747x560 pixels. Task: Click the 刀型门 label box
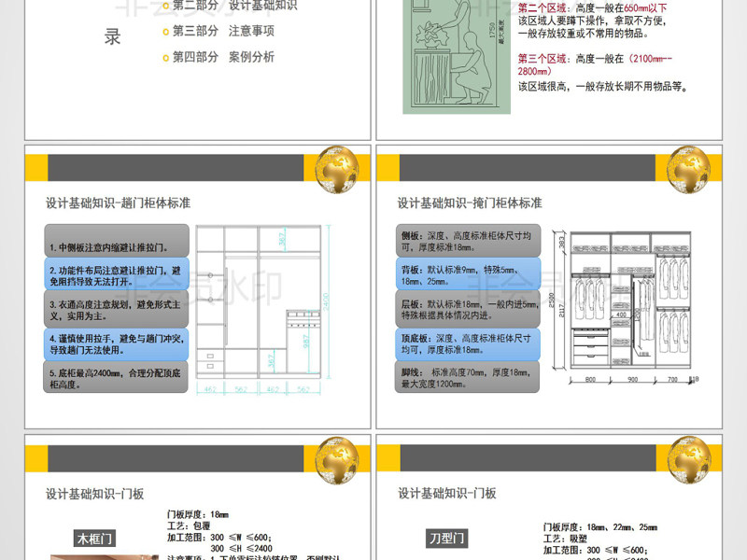[446, 539]
